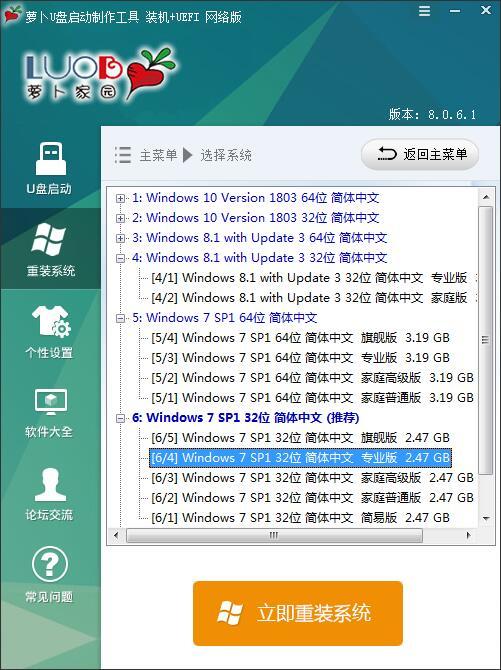Click the radish app icon in title bar
Screen dimensions: 501x670
(x=12, y=14)
